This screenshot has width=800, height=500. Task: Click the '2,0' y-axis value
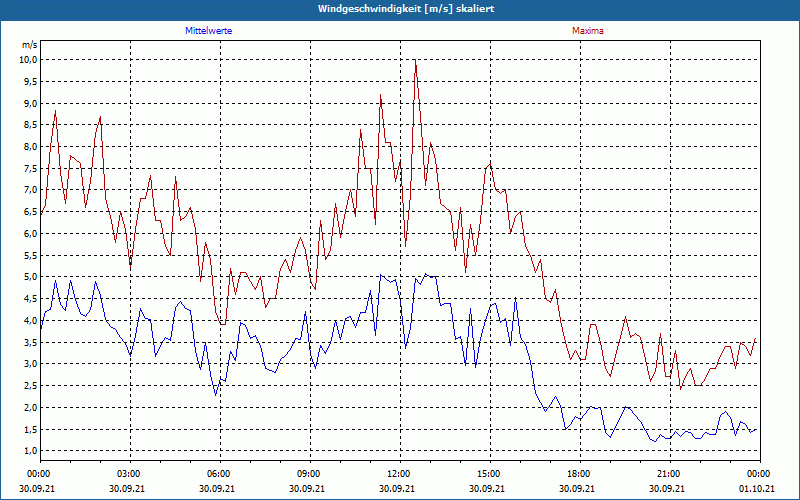[x=31, y=407]
